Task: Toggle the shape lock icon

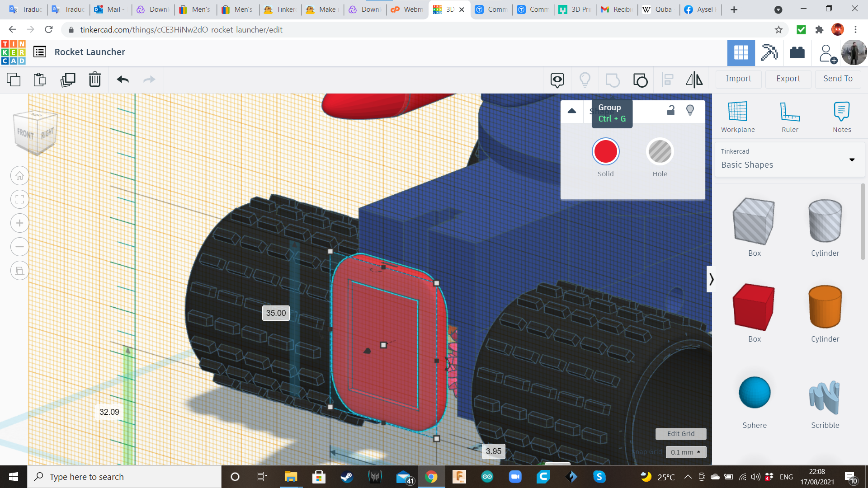Action: [x=671, y=110]
